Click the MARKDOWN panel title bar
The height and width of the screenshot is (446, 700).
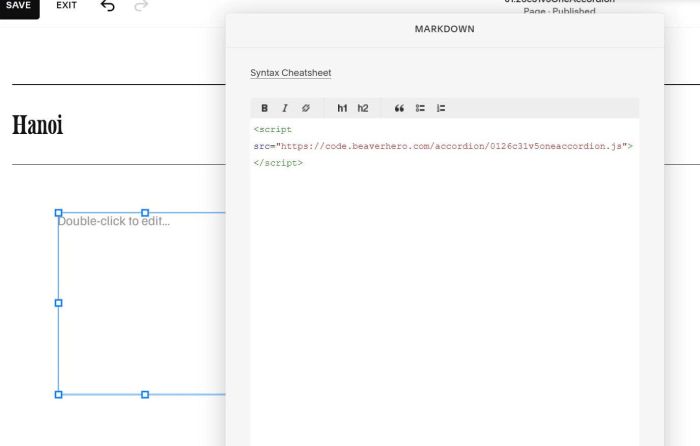tap(444, 29)
